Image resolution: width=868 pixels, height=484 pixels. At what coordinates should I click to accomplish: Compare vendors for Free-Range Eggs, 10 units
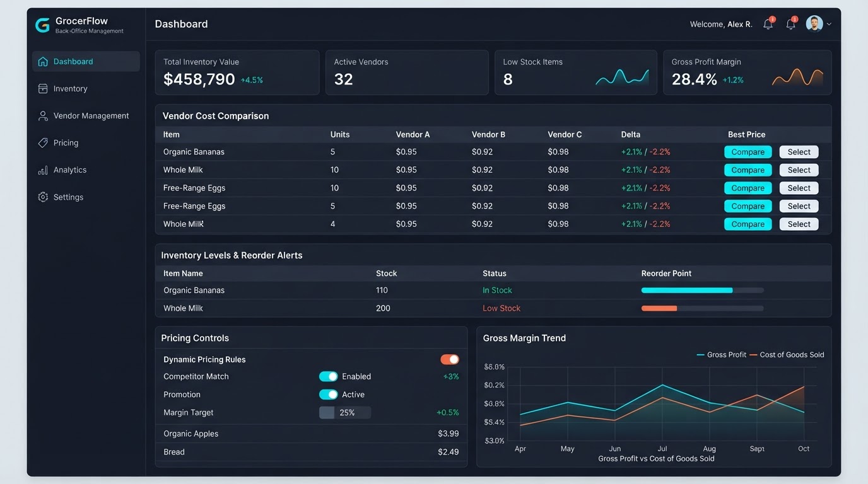[748, 188]
